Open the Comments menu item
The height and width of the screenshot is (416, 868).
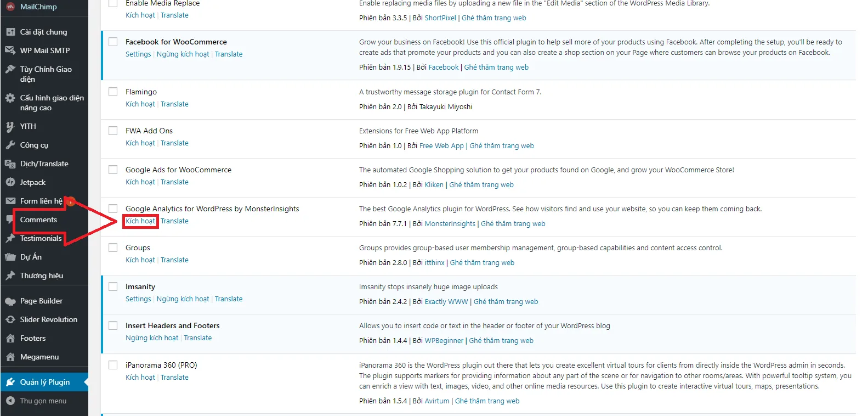point(38,220)
